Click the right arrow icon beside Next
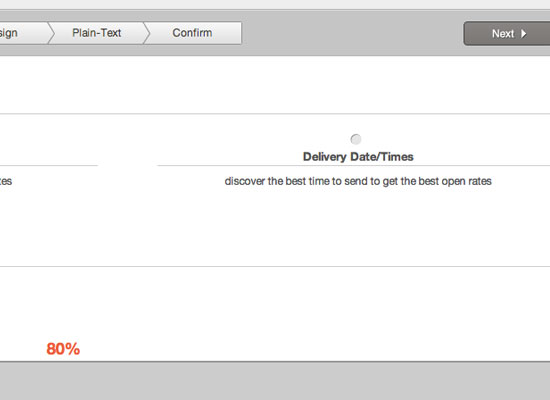Image resolution: width=550 pixels, height=400 pixels. 523,34
